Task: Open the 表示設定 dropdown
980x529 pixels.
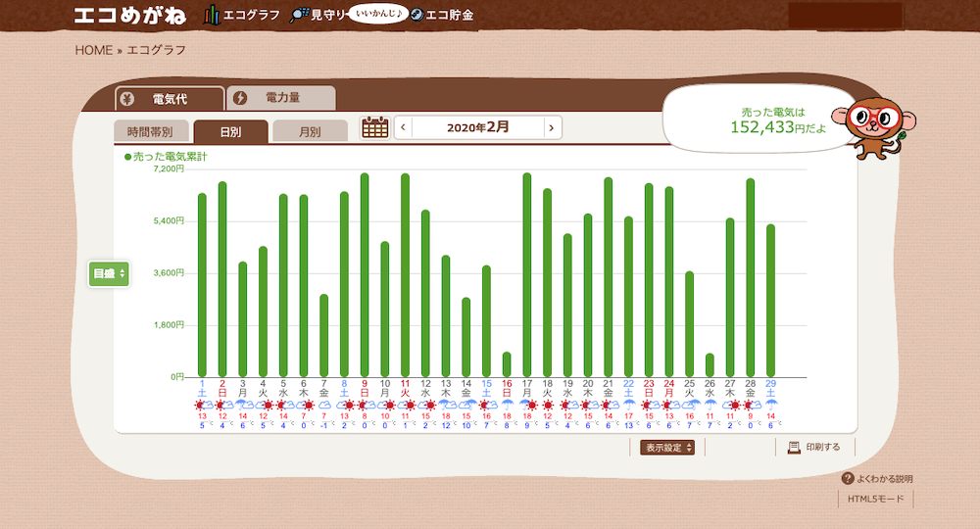Action: pos(668,448)
